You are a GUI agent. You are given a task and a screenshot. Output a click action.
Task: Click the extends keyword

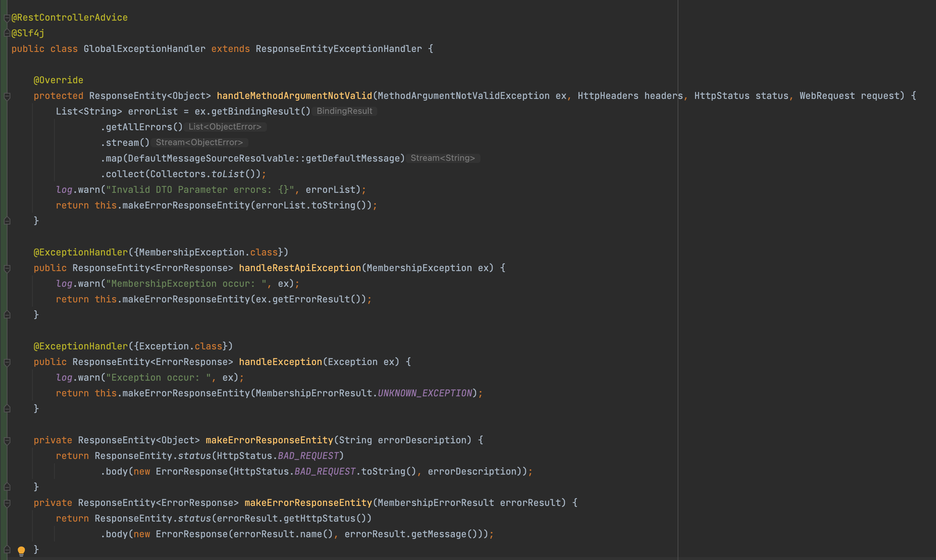(231, 49)
